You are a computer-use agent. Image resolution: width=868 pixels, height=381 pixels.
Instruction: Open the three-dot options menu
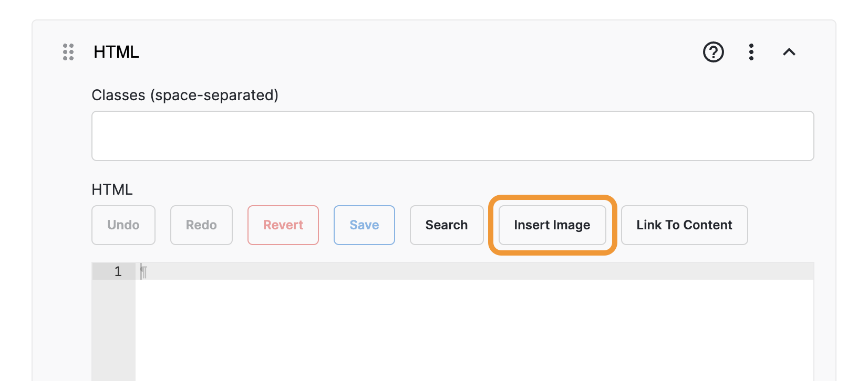coord(751,52)
